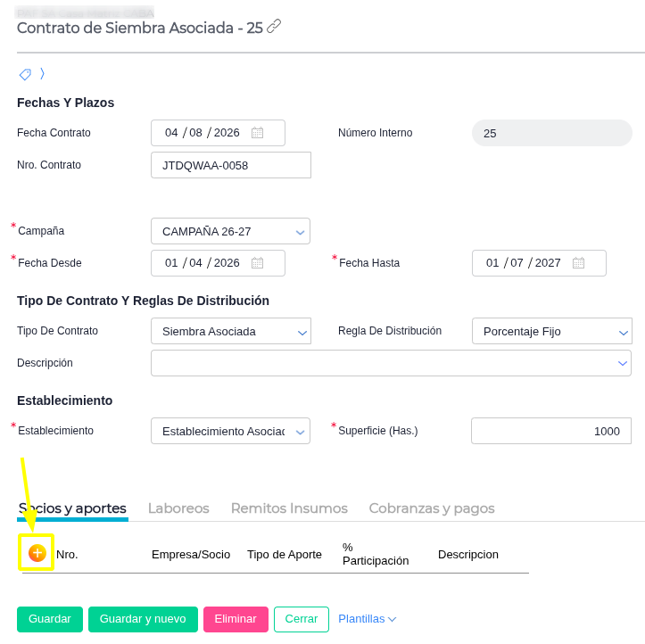The height and width of the screenshot is (644, 645).
Task: Click the Nro. Contrato input field
Action: 231,165
